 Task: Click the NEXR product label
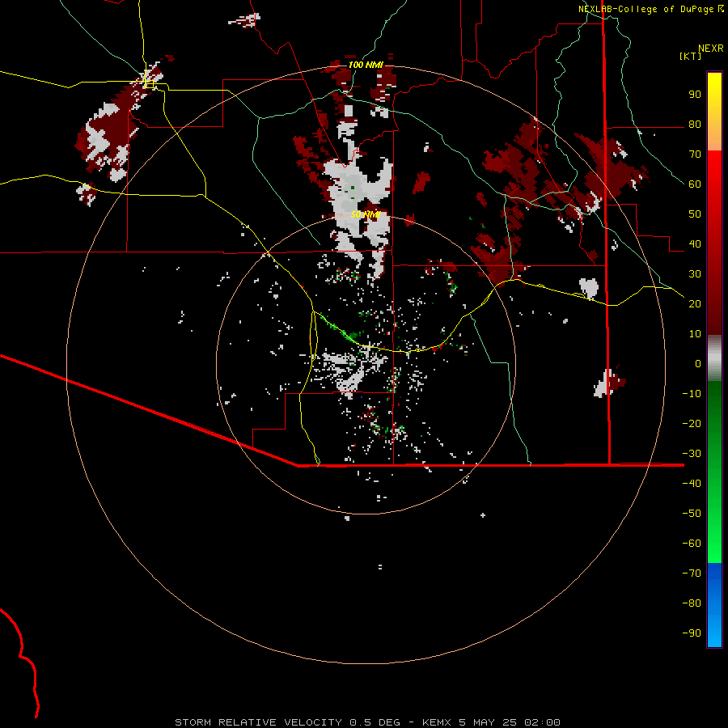tap(710, 49)
